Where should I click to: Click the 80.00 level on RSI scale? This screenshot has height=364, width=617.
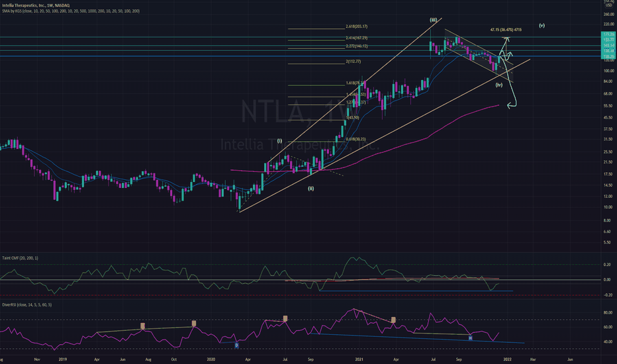608,313
